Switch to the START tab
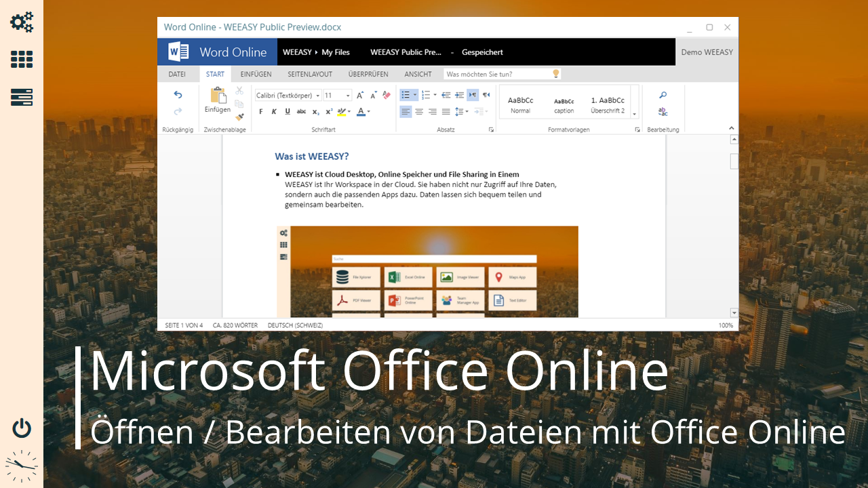868x488 pixels. click(216, 75)
